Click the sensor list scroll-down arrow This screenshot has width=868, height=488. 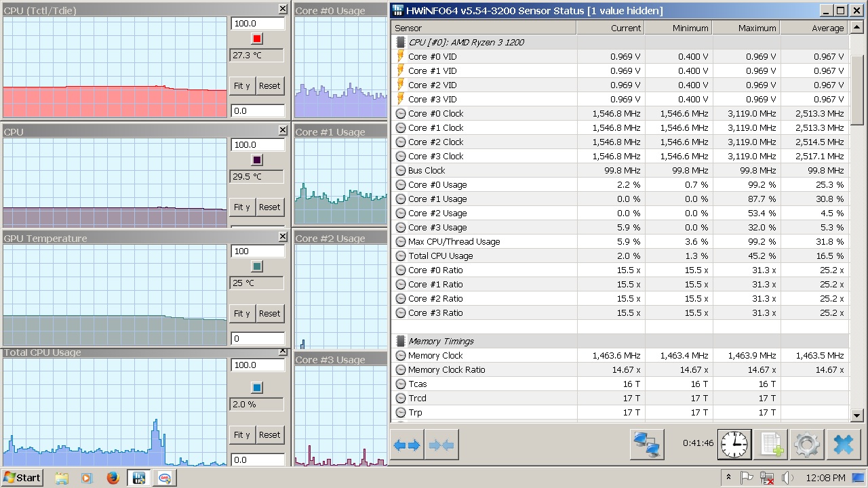click(856, 415)
